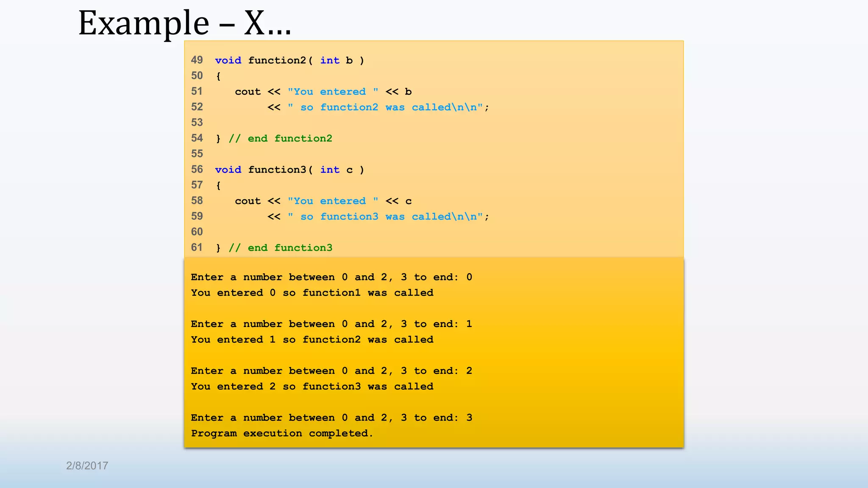Click the '// end function2' comment

point(280,139)
